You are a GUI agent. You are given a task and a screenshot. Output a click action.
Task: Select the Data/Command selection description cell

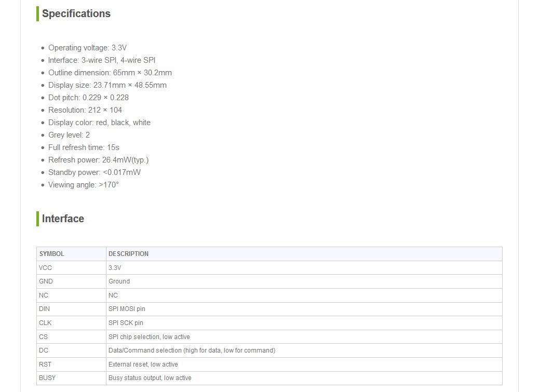coord(192,350)
